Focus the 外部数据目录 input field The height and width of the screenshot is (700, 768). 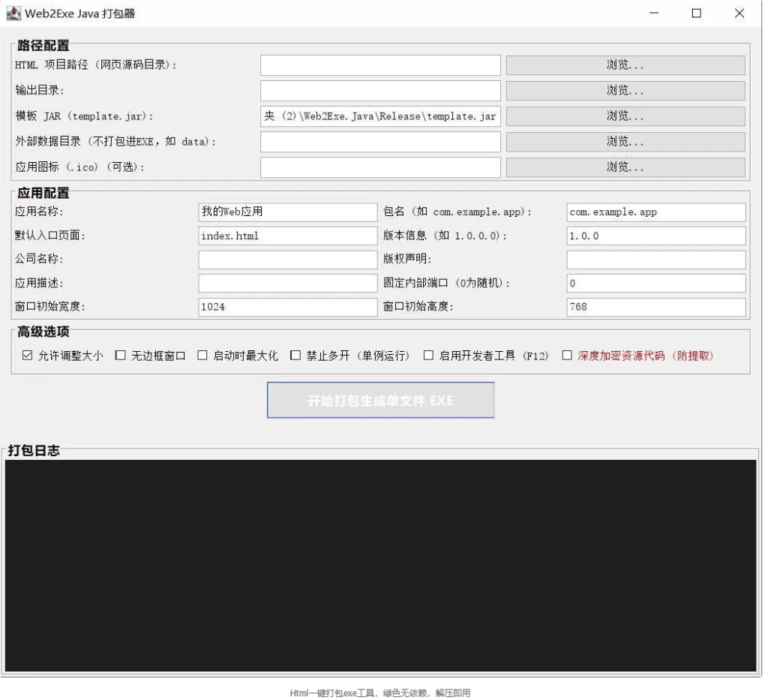tap(380, 141)
